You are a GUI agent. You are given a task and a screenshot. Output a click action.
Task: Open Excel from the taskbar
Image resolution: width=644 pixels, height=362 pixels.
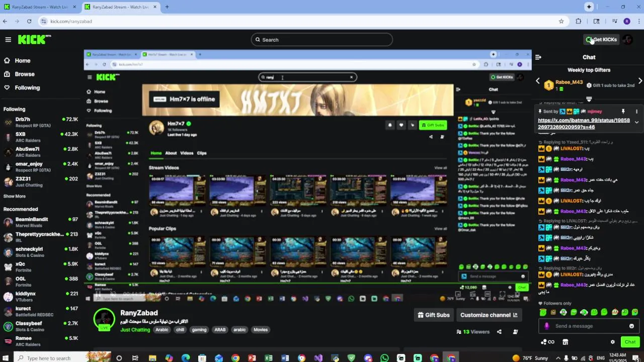(x=268, y=358)
